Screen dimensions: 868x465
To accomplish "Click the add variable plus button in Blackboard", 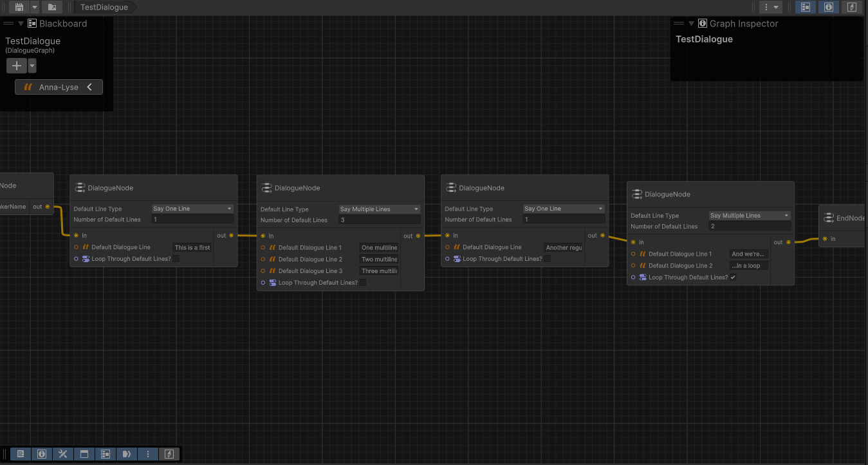I will click(x=16, y=65).
